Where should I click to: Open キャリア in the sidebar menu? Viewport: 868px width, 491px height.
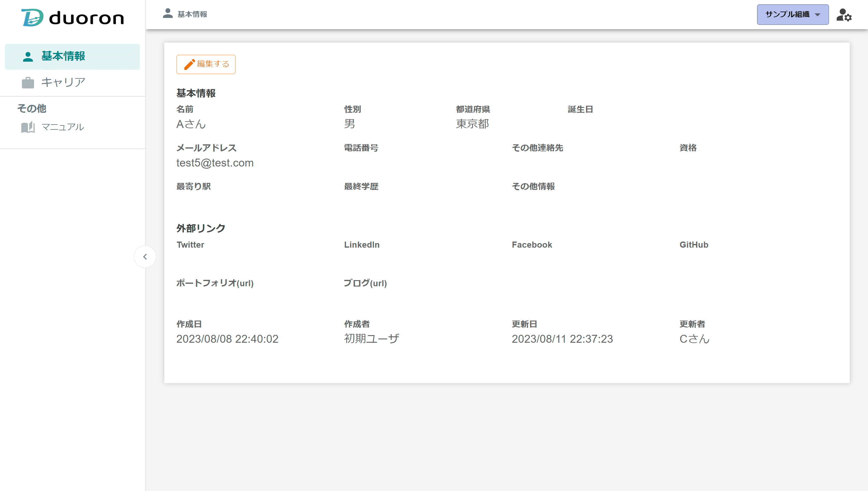click(72, 83)
